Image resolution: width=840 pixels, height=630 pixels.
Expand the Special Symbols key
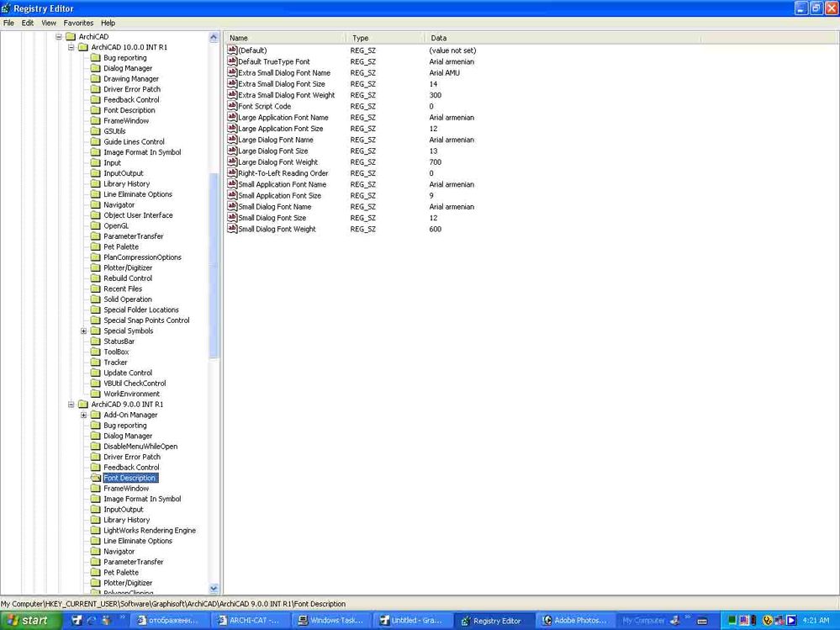pyautogui.click(x=83, y=331)
